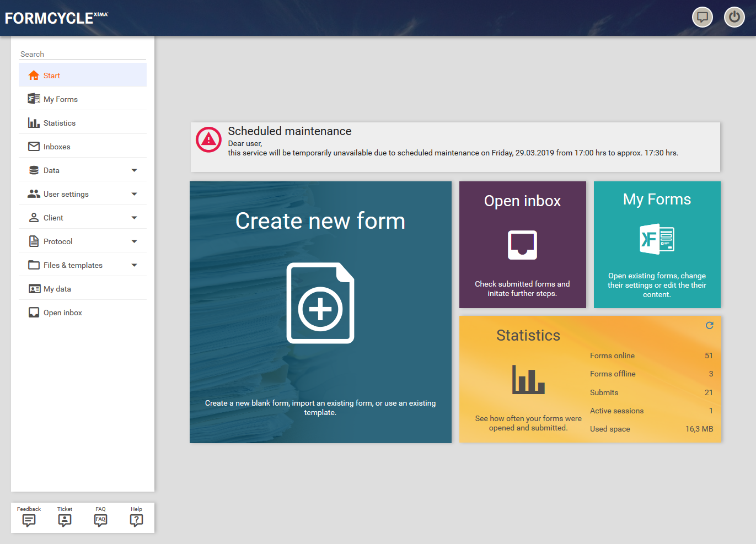Open the purple Open inbox tile
This screenshot has height=544, width=756.
[x=522, y=245]
